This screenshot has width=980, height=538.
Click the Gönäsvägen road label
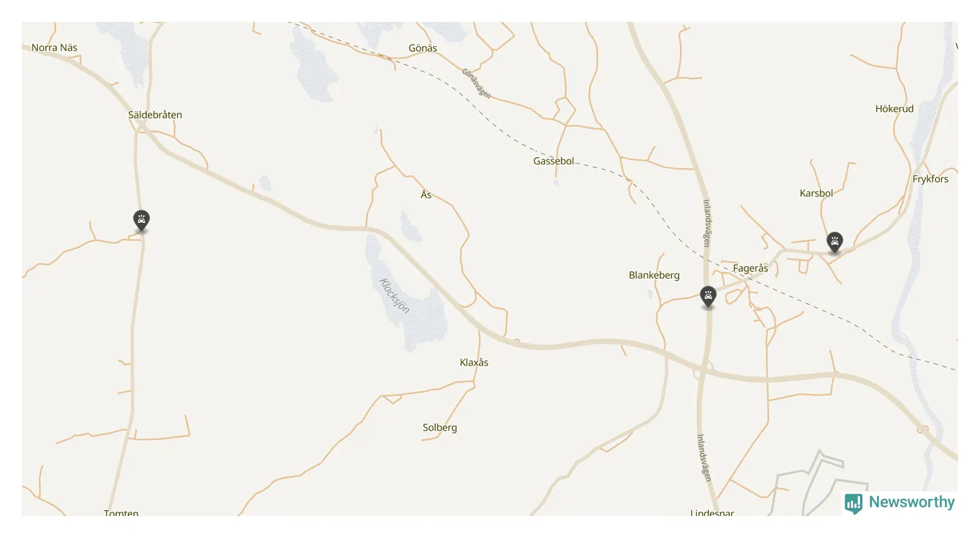click(476, 83)
